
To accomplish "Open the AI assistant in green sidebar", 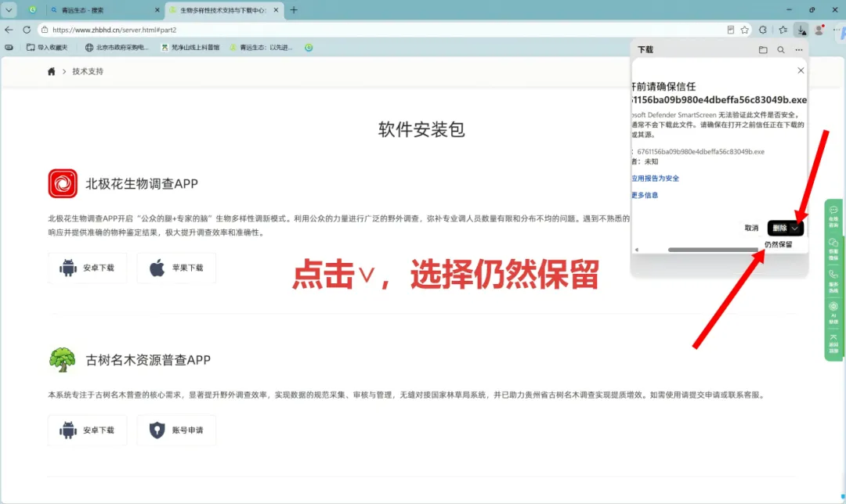I will [x=833, y=313].
